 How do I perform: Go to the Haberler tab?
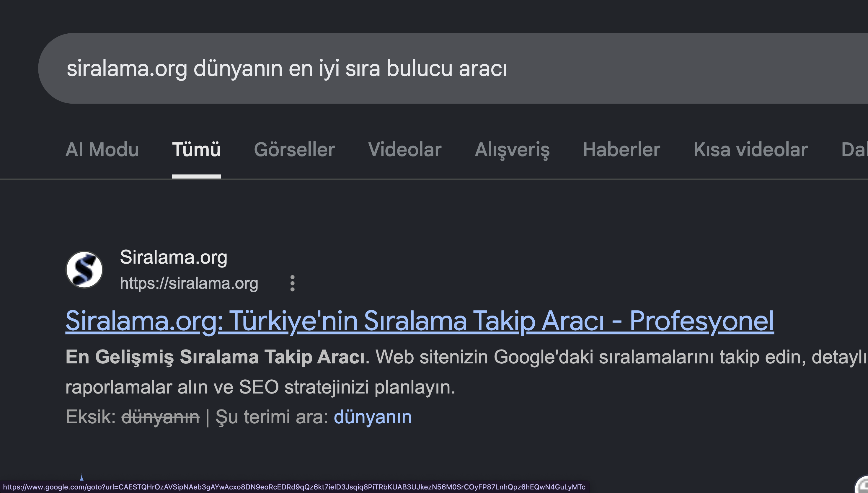621,149
